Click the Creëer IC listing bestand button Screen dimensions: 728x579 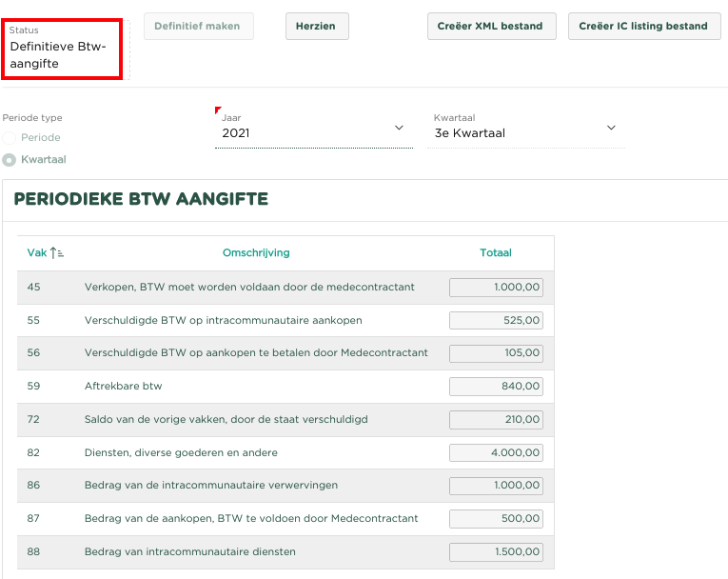tap(643, 27)
